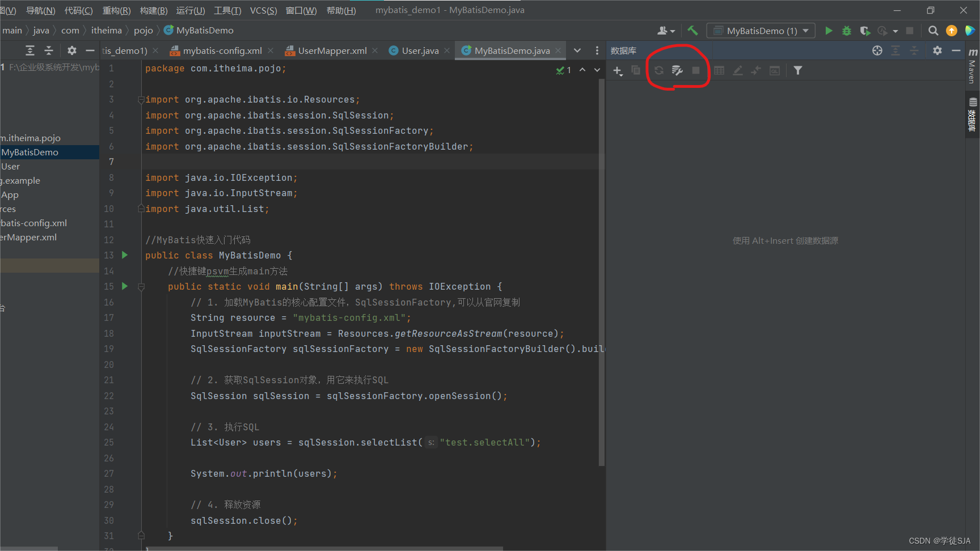
Task: Expand all in database panel
Action: tap(895, 50)
